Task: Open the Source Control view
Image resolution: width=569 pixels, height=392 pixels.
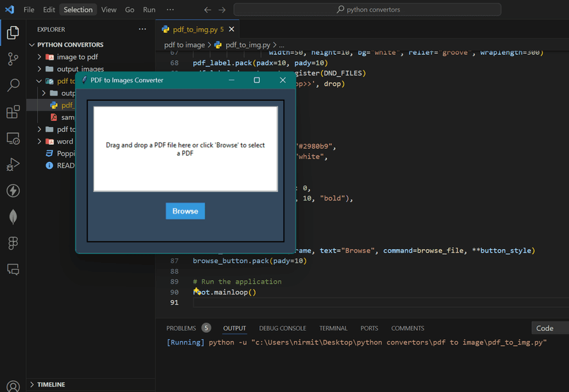Action: click(13, 59)
